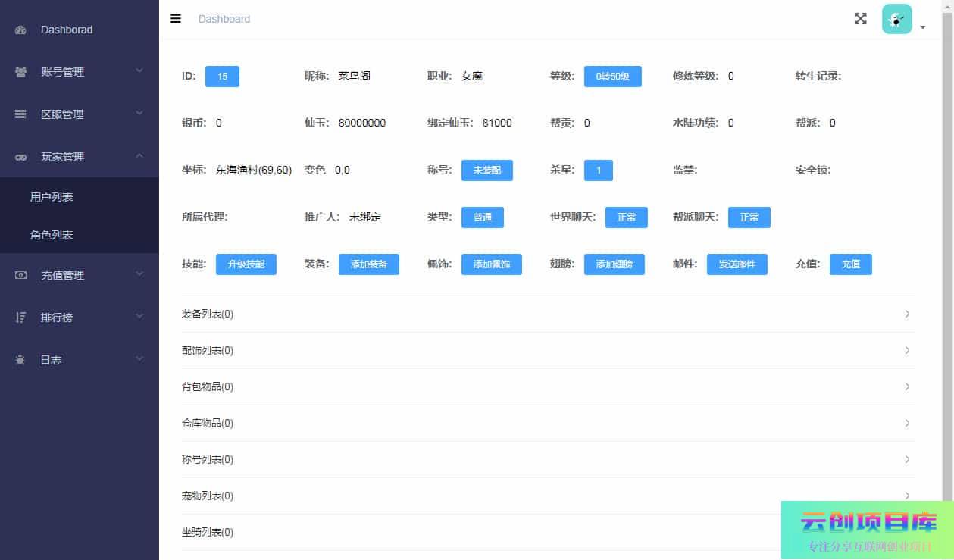Click the 发送邮件 button

coord(737,264)
